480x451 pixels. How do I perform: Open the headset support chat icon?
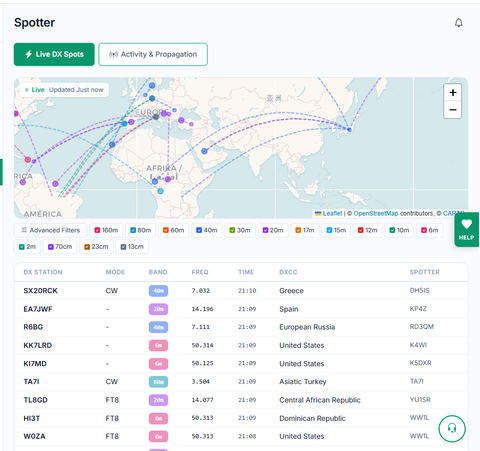pyautogui.click(x=452, y=428)
